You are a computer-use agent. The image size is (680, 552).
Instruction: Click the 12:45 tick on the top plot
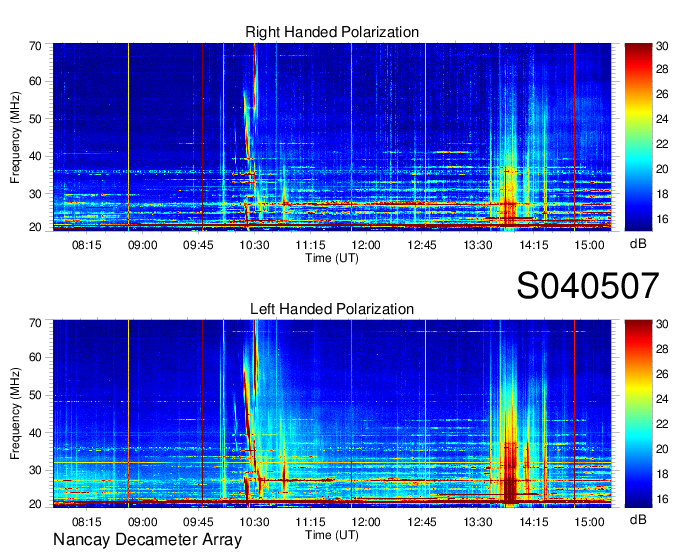(422, 245)
